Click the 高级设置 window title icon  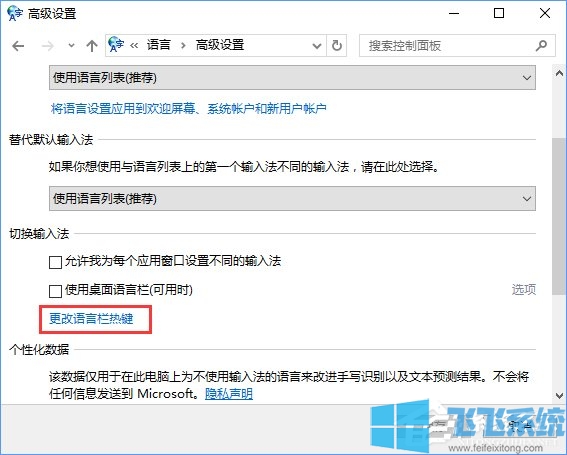(15, 13)
